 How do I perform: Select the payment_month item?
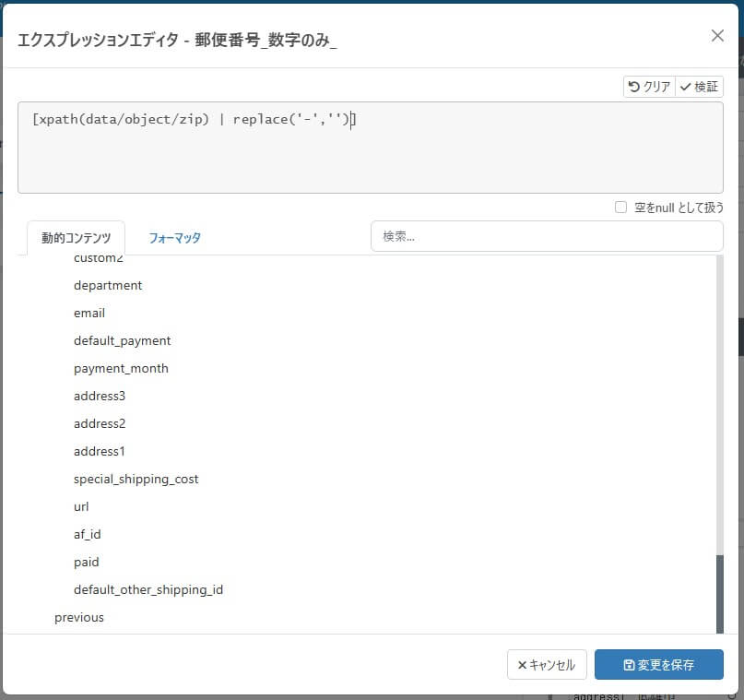pos(121,368)
